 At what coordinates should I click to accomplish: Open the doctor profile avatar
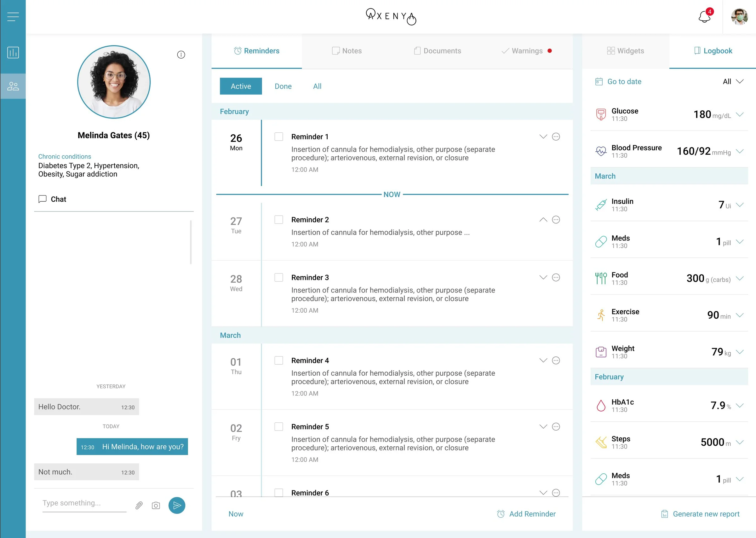point(739,17)
